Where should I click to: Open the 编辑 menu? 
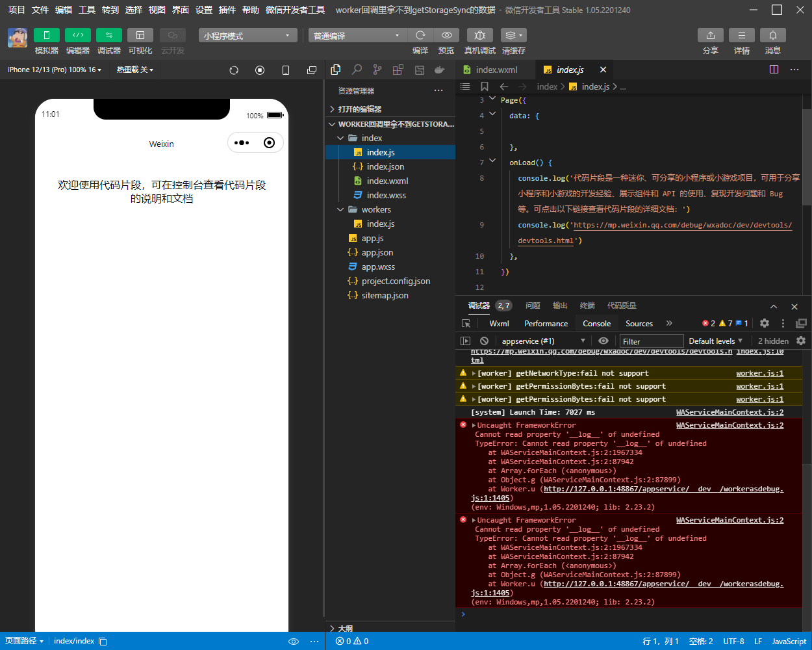click(x=64, y=10)
